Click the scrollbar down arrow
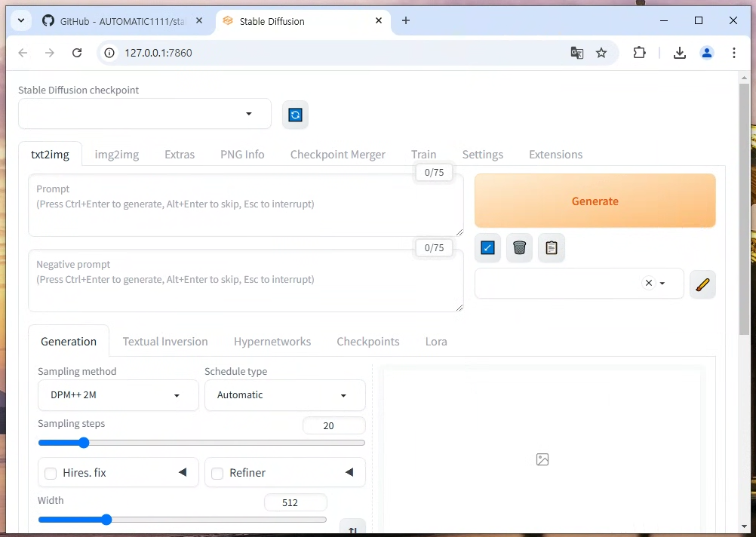This screenshot has width=756, height=537. tap(744, 526)
